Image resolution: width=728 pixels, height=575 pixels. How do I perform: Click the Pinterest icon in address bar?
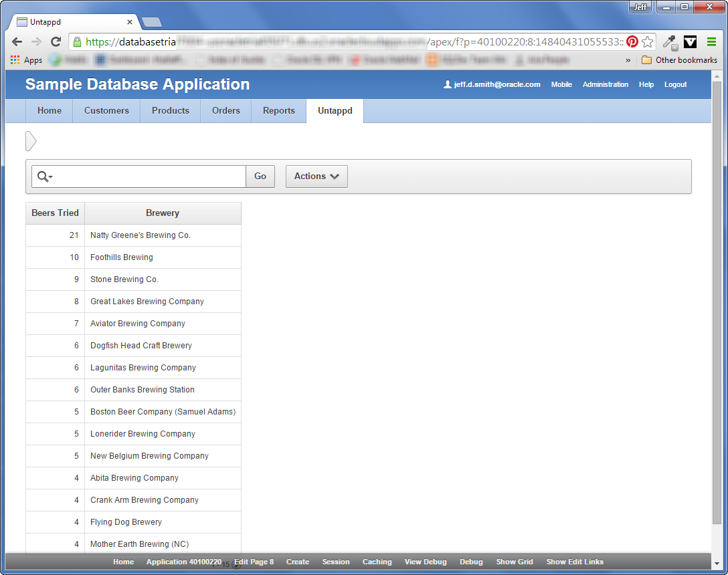click(x=632, y=41)
